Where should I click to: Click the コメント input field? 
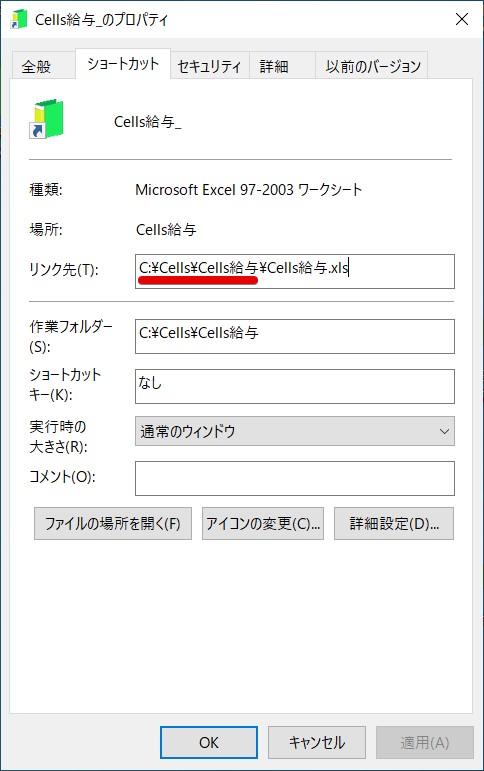click(x=295, y=478)
